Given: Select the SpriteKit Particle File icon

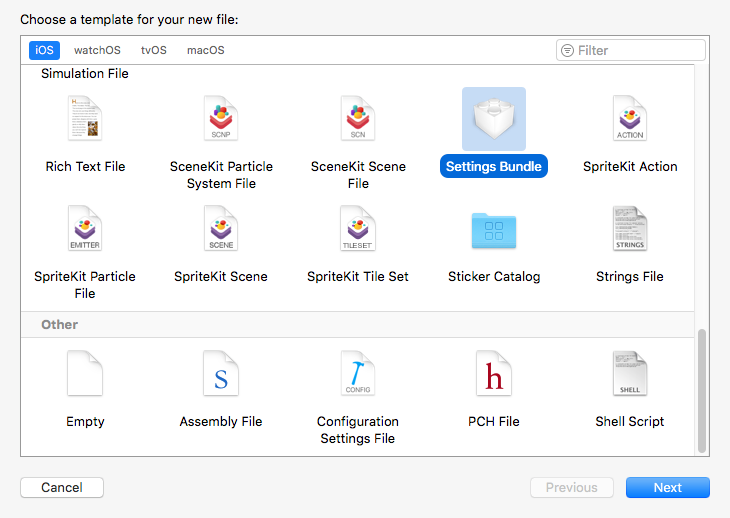Looking at the screenshot, I should point(85,229).
